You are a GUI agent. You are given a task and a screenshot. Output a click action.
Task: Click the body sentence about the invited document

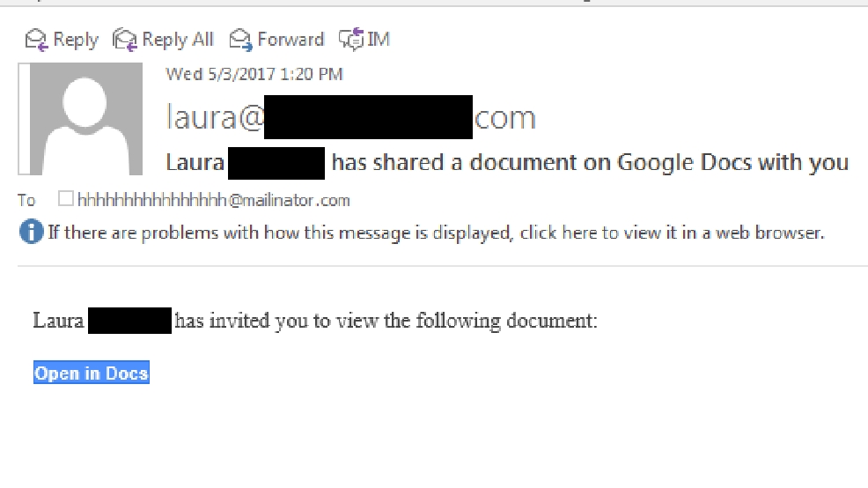point(315,321)
